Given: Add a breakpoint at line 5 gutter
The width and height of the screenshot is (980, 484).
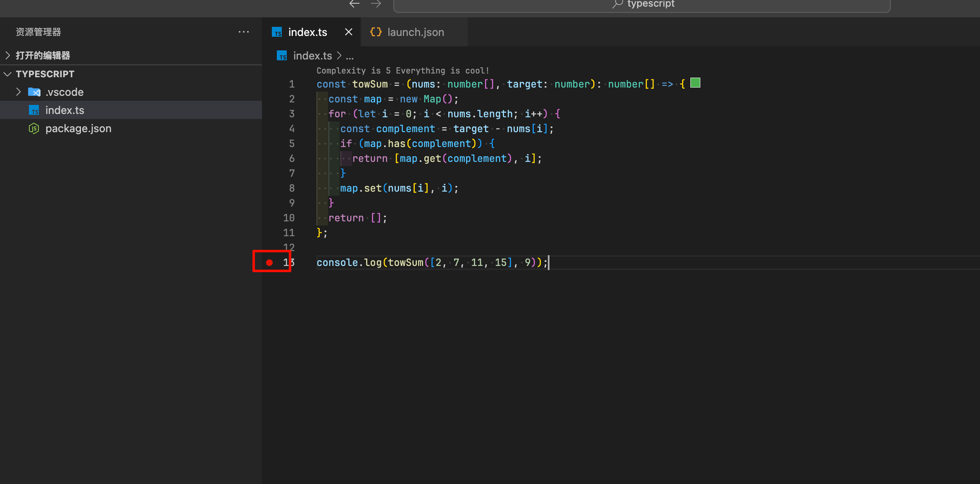Looking at the screenshot, I should (x=269, y=143).
